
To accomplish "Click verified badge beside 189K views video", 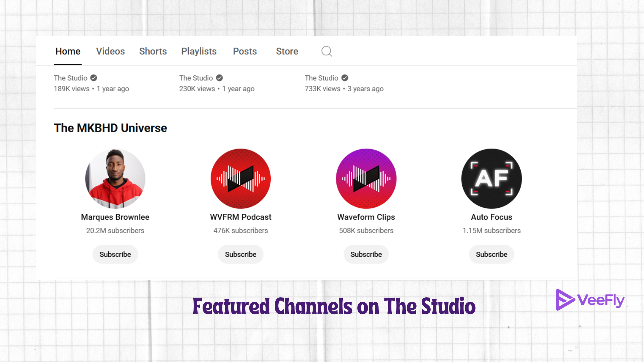I will pos(94,78).
